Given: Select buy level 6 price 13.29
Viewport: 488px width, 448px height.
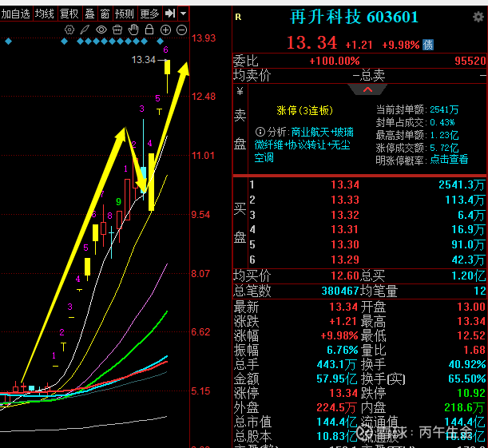Looking at the screenshot, I should [345, 260].
